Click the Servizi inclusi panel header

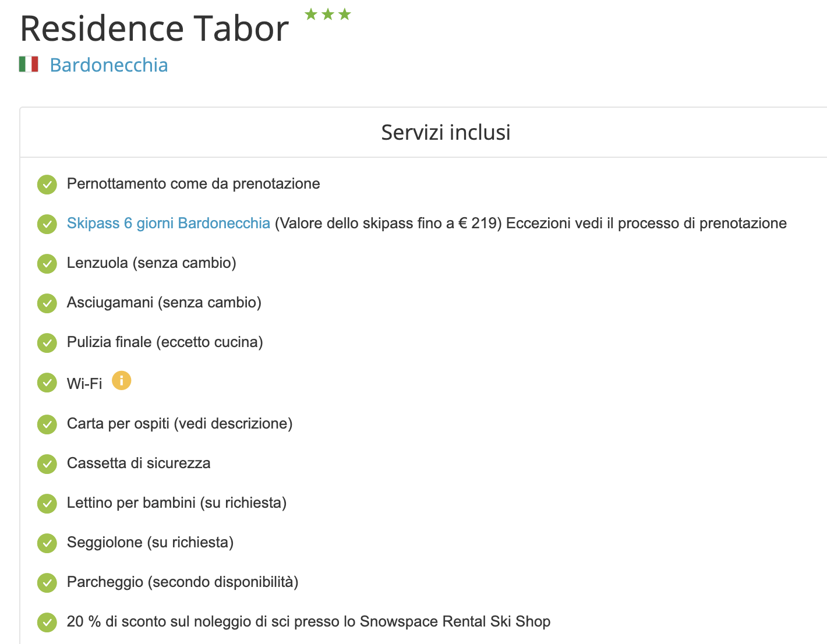pos(446,133)
